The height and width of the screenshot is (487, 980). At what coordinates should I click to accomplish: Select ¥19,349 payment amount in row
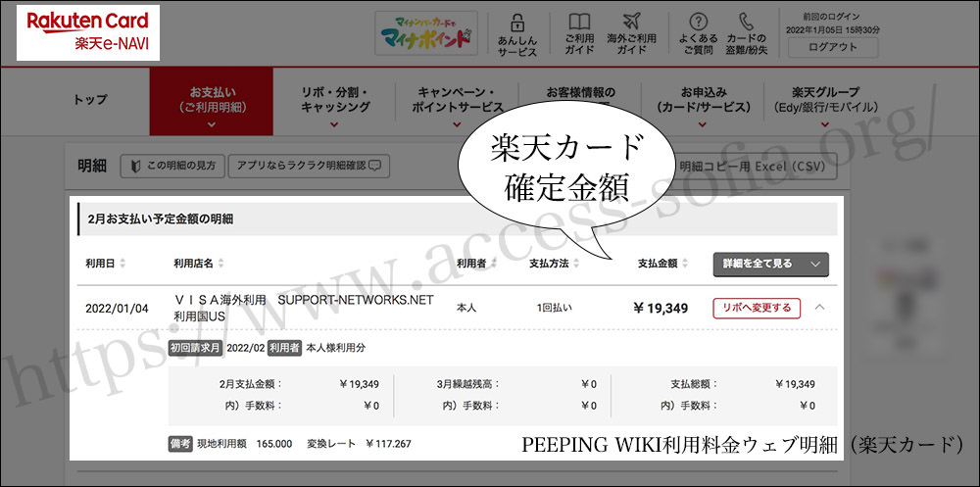[x=661, y=309]
